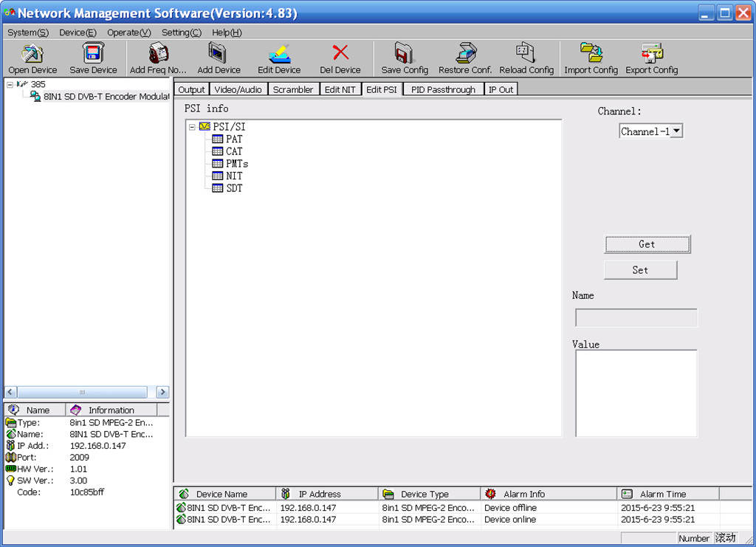The width and height of the screenshot is (756, 547).
Task: Click inside the Value text area
Action: (636, 393)
